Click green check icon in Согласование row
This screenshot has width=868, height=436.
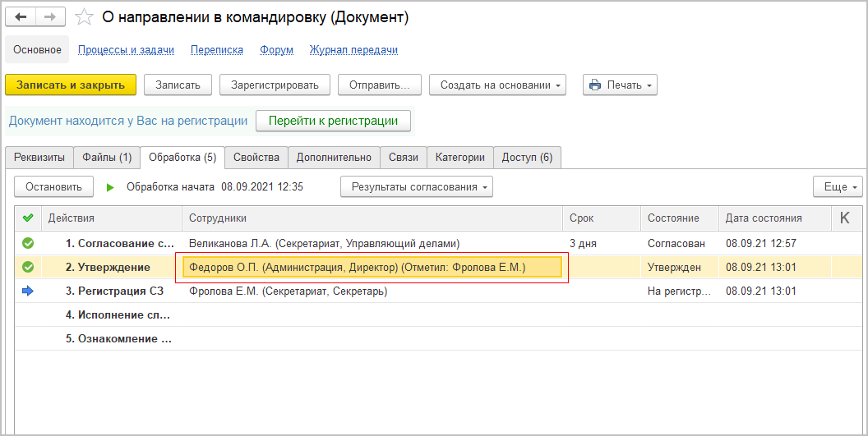tap(28, 243)
